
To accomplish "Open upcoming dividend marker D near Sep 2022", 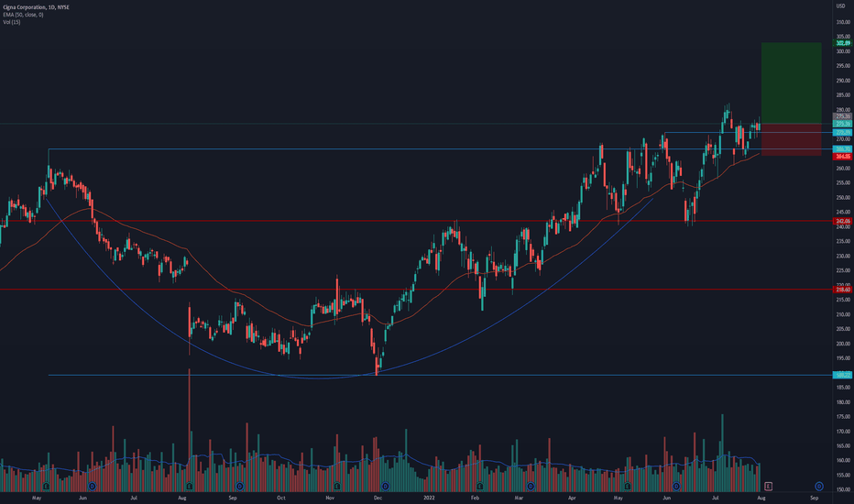I will (818, 486).
